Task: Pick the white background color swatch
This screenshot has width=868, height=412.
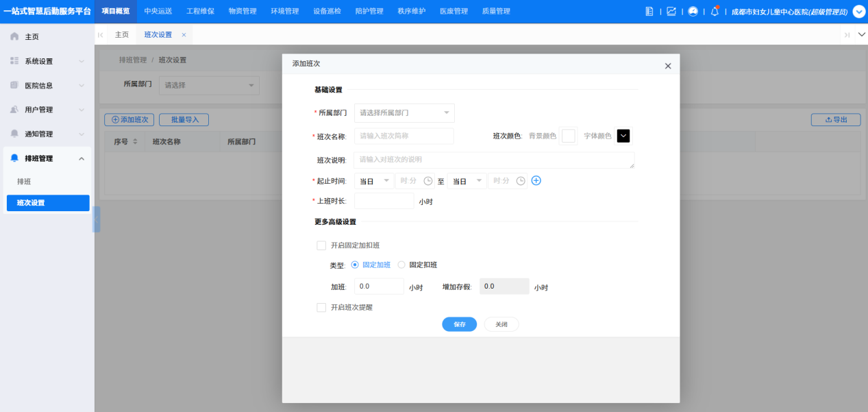Action: [568, 136]
